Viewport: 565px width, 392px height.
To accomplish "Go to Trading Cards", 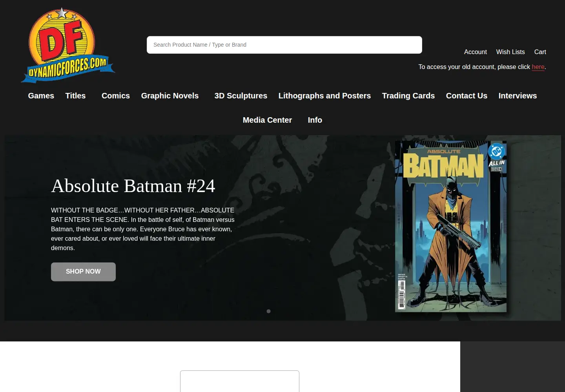I will [x=408, y=96].
